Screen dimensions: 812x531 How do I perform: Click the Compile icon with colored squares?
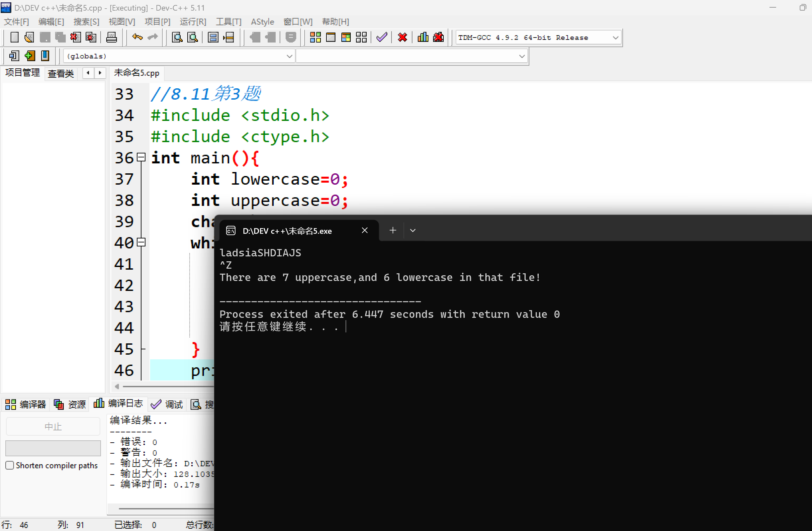tap(315, 37)
